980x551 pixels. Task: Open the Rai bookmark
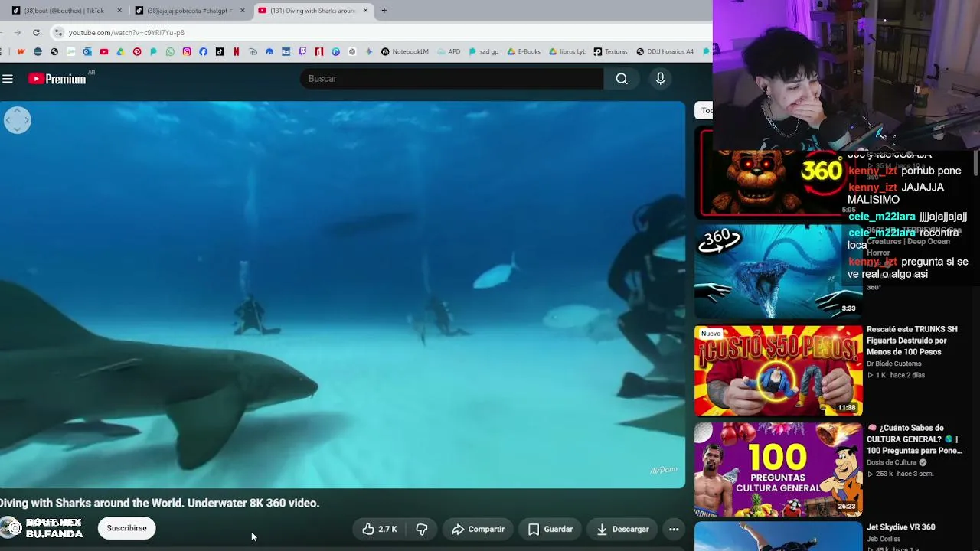tap(286, 52)
